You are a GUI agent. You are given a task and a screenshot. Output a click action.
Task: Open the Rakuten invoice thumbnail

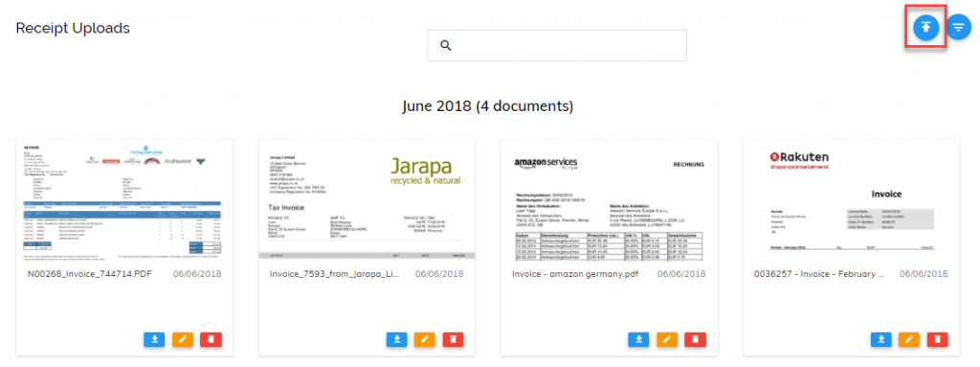click(x=851, y=198)
